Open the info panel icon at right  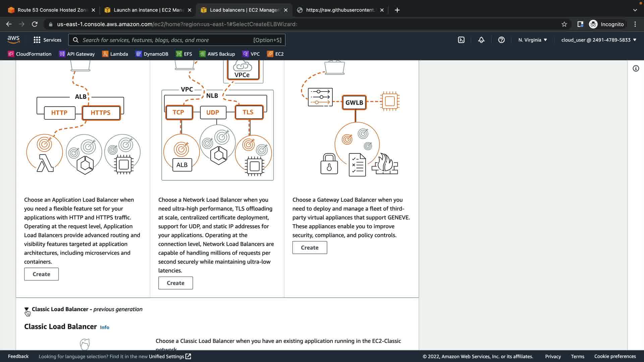[x=636, y=68]
